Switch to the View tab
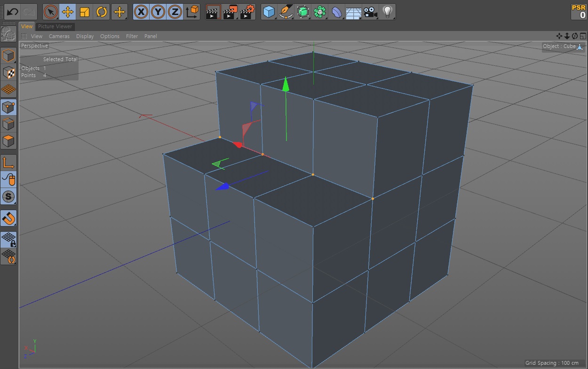Image resolution: width=588 pixels, height=369 pixels. click(27, 26)
